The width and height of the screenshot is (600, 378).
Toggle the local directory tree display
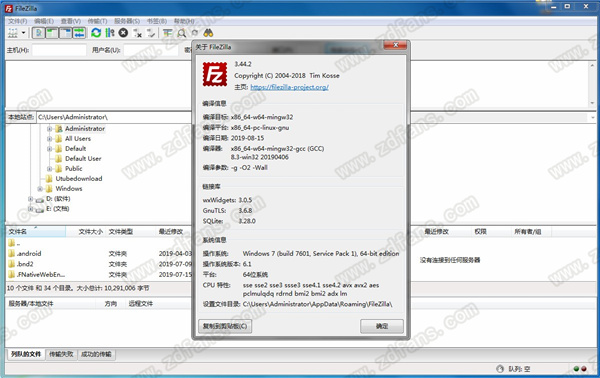(52, 33)
